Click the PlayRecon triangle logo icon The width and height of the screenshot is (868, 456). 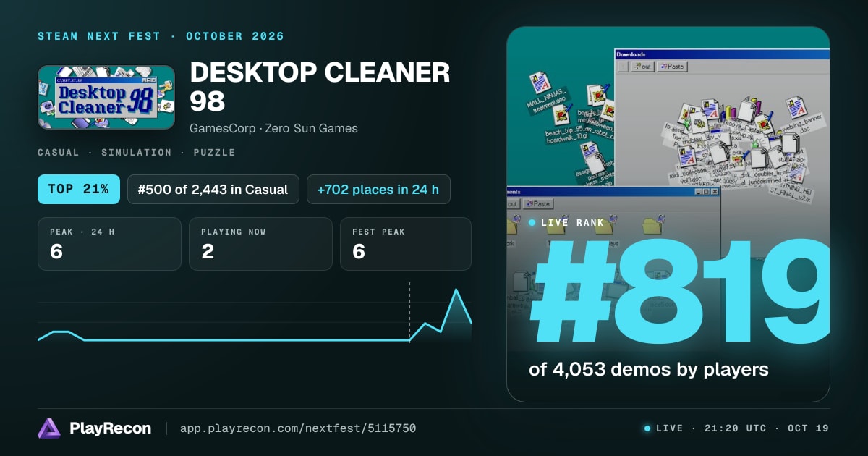pyautogui.click(x=49, y=428)
